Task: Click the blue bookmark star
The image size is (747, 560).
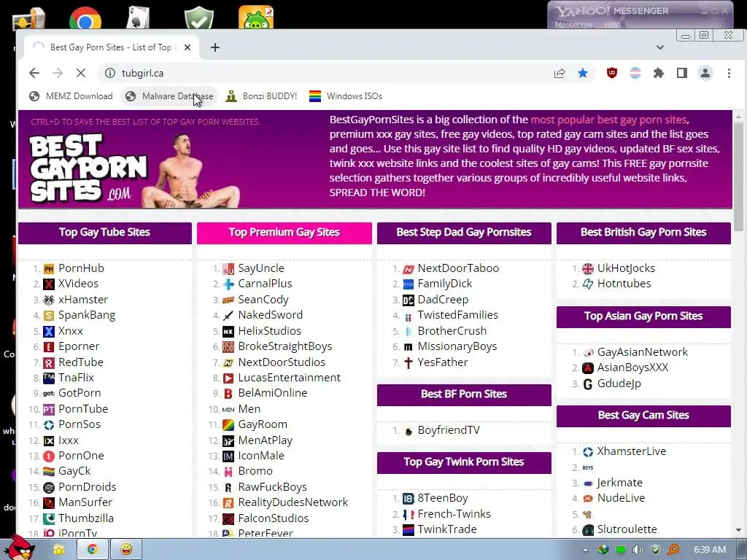Action: (583, 73)
